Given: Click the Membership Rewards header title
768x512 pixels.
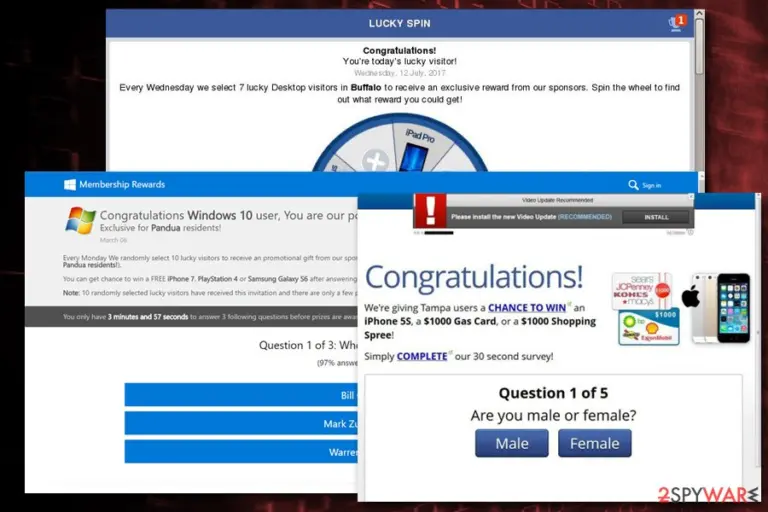Looking at the screenshot, I should 122,185.
